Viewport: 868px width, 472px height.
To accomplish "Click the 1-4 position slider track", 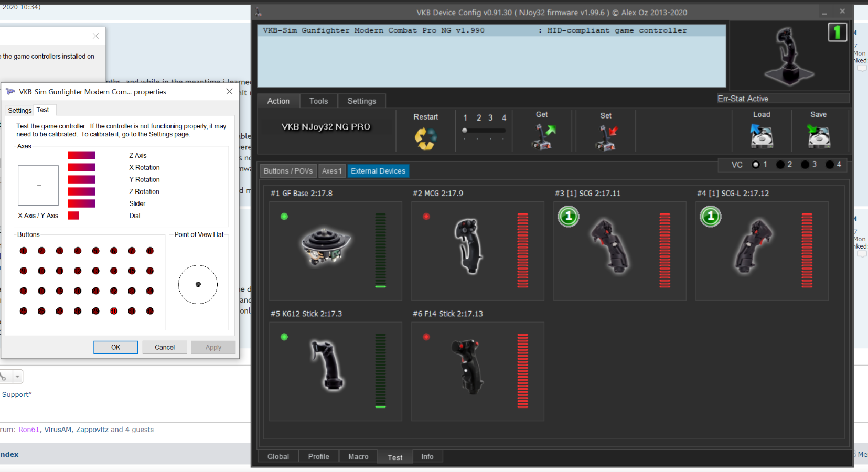I will [484, 131].
